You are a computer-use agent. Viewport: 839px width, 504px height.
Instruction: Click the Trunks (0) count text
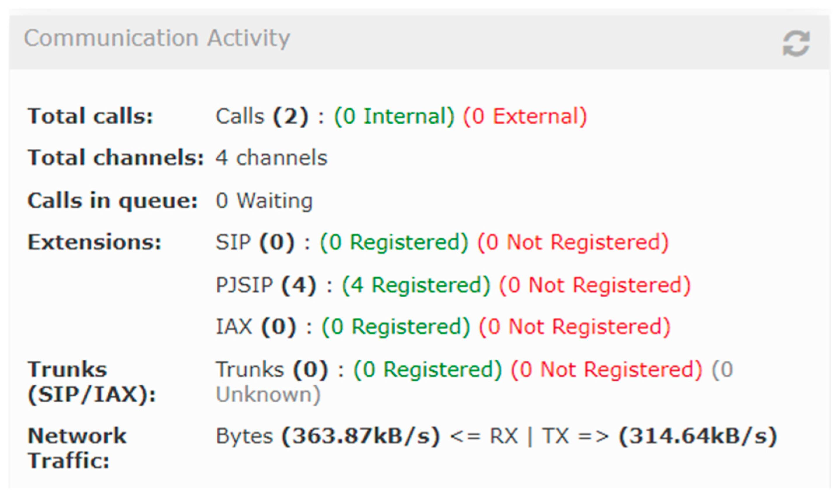[272, 369]
